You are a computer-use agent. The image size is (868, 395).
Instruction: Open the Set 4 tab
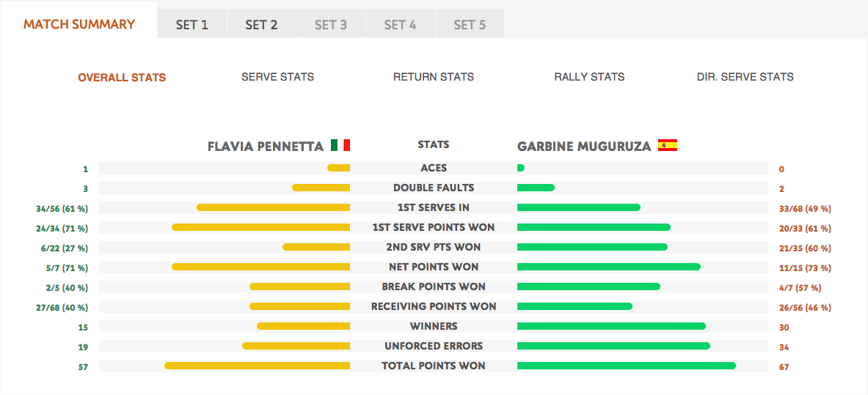400,25
